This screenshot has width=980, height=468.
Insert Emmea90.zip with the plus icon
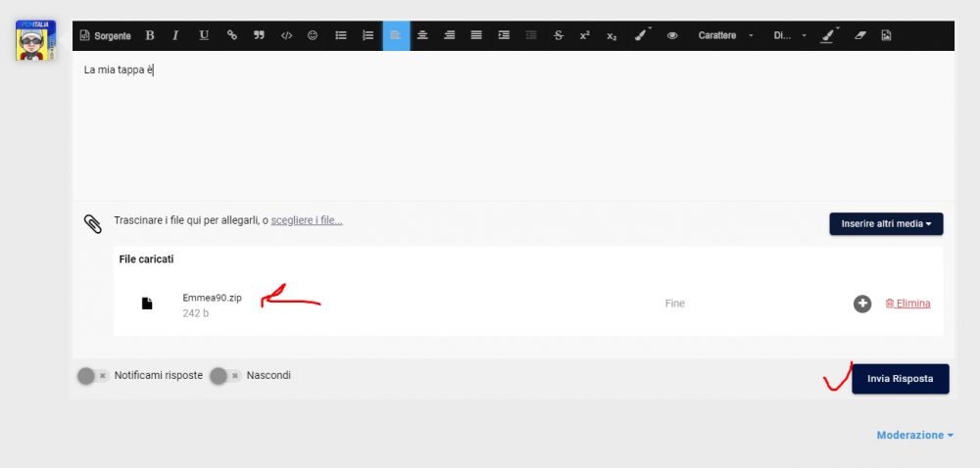[862, 304]
